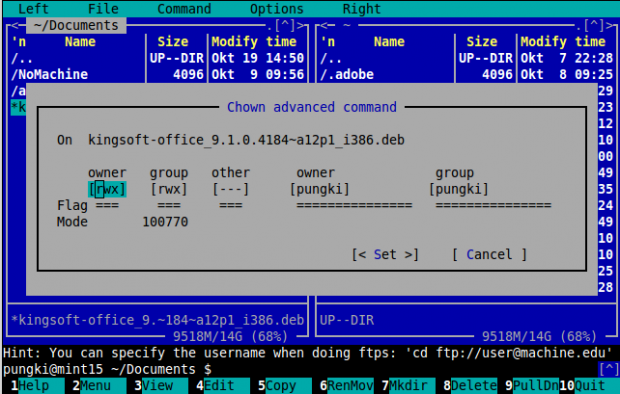
Task: Click the 8Delete function key
Action: click(470, 385)
